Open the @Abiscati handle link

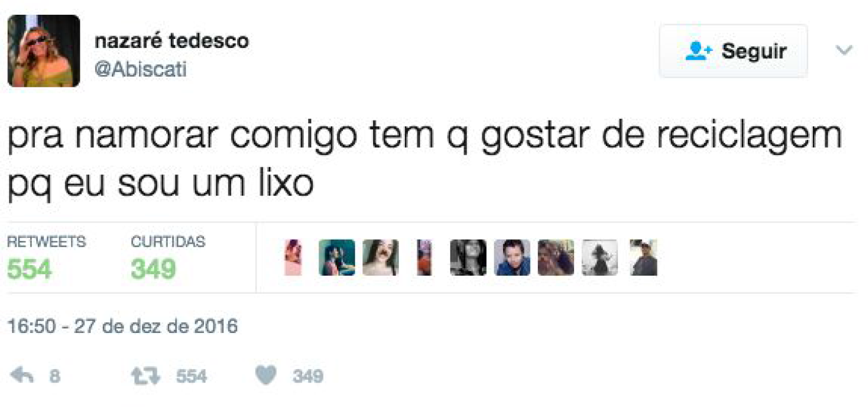(141, 69)
